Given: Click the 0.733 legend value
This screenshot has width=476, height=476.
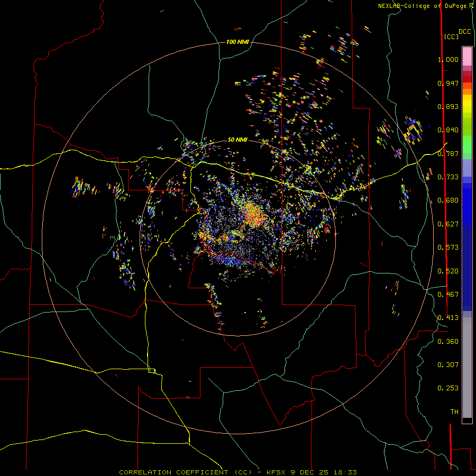Looking at the screenshot, I should (448, 177).
